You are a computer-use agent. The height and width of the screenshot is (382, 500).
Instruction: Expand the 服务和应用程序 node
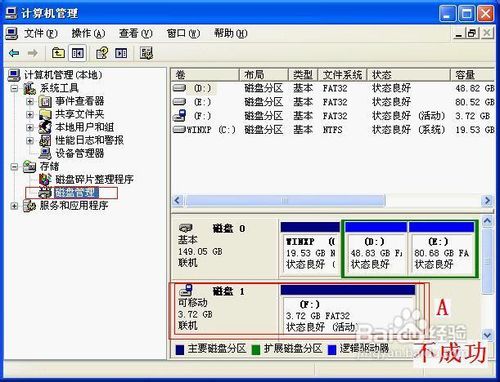[x=14, y=206]
